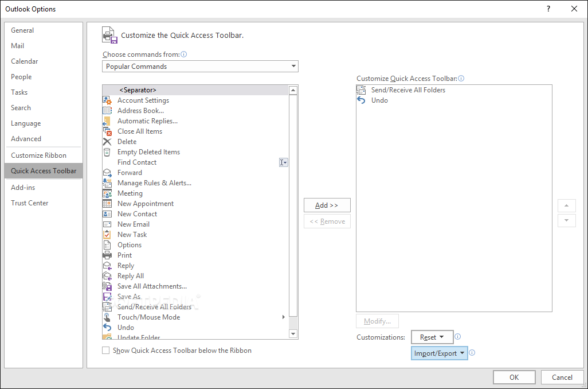Click the Print printer icon
This screenshot has width=588, height=389.
click(107, 255)
